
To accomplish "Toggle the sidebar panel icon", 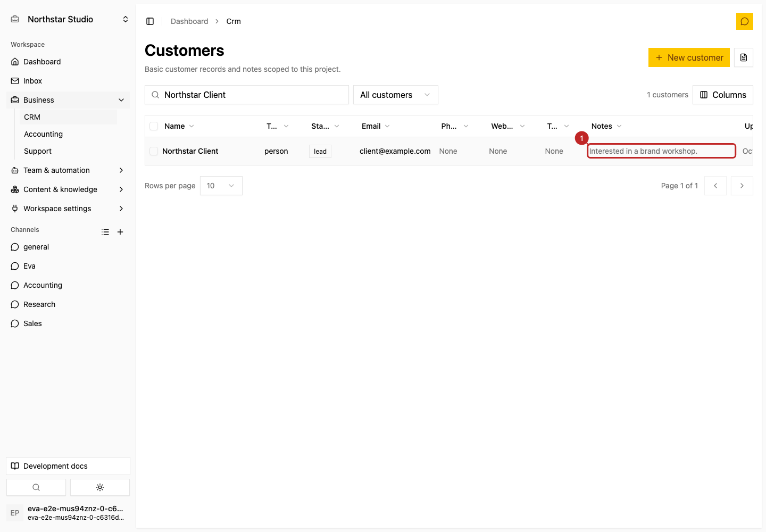I will pyautogui.click(x=150, y=21).
